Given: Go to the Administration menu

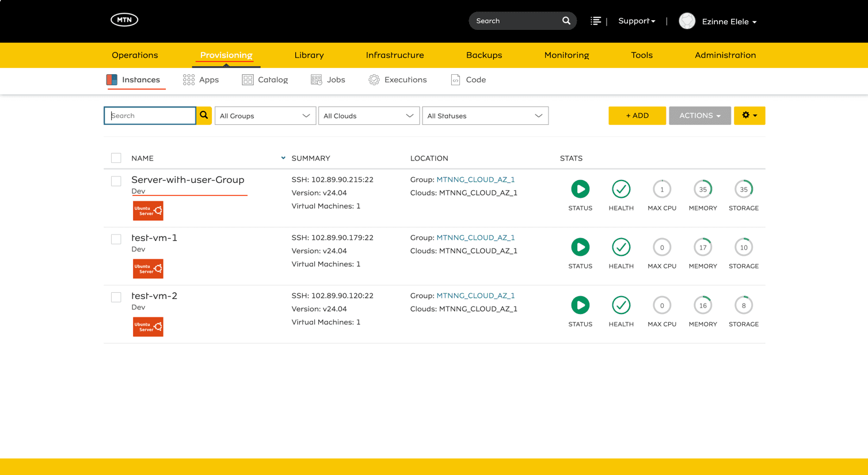Looking at the screenshot, I should click(725, 55).
